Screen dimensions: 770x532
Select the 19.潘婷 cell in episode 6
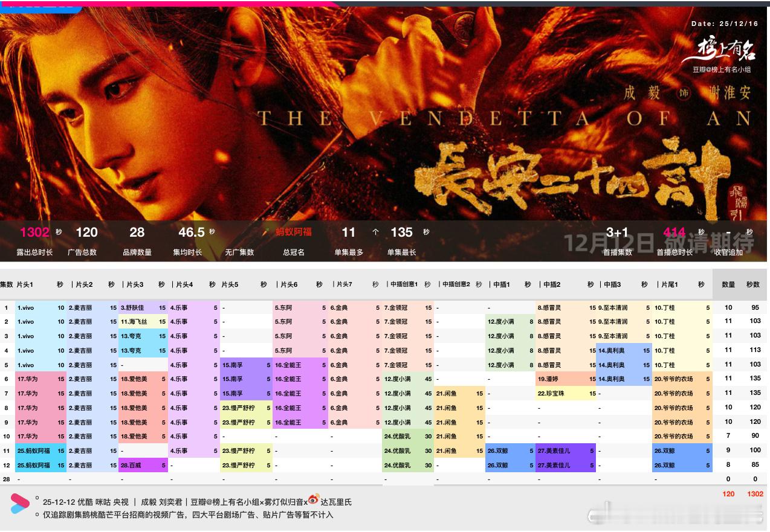(x=566, y=379)
